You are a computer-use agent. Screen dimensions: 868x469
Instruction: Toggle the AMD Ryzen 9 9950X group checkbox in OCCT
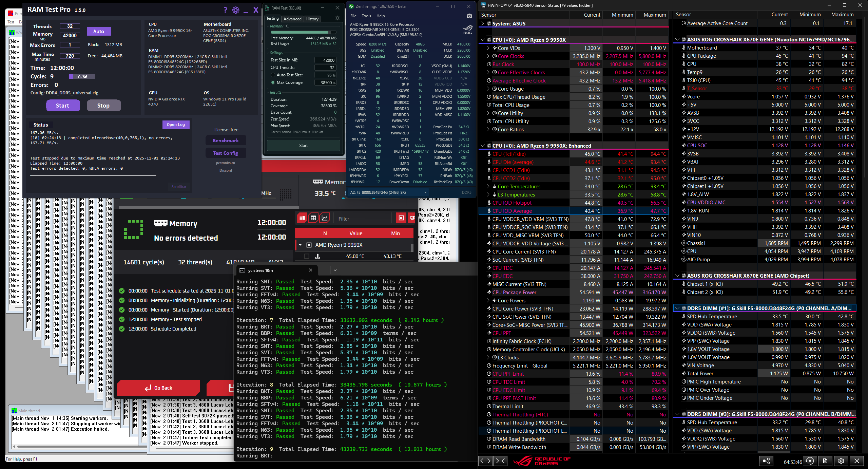click(309, 245)
